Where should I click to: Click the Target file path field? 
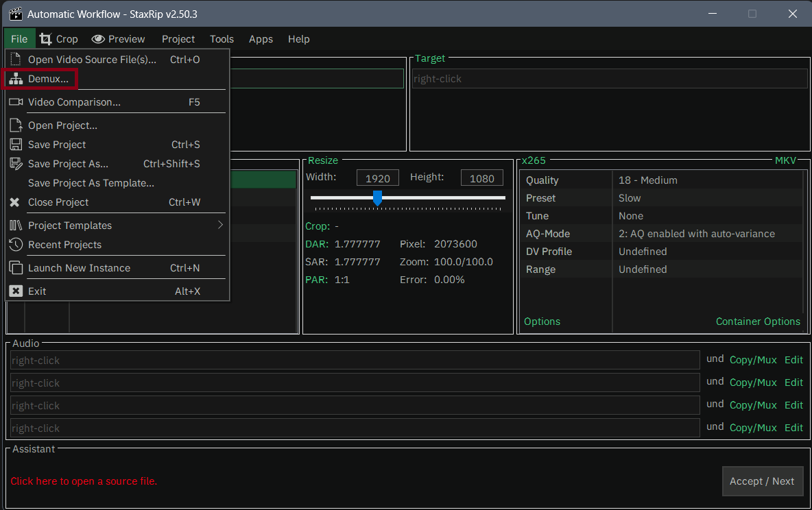pos(610,79)
